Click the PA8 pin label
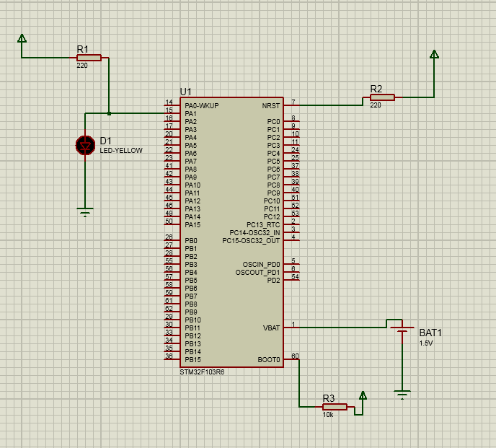Viewport: 496px width, 448px height. click(x=191, y=169)
